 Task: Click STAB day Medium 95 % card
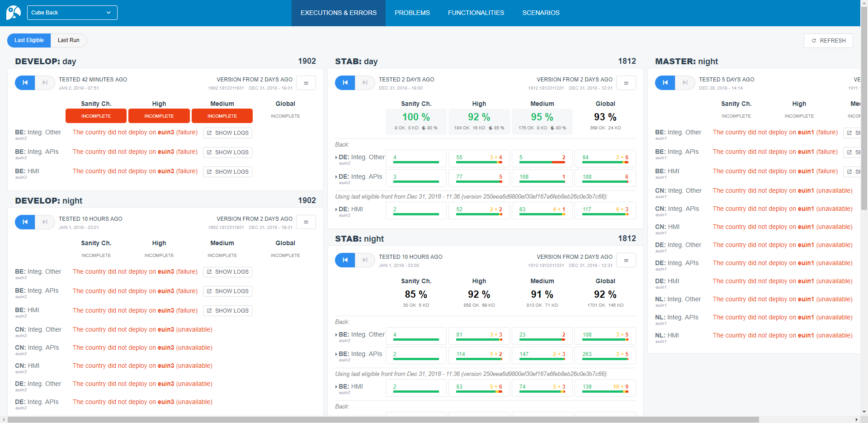tap(542, 122)
